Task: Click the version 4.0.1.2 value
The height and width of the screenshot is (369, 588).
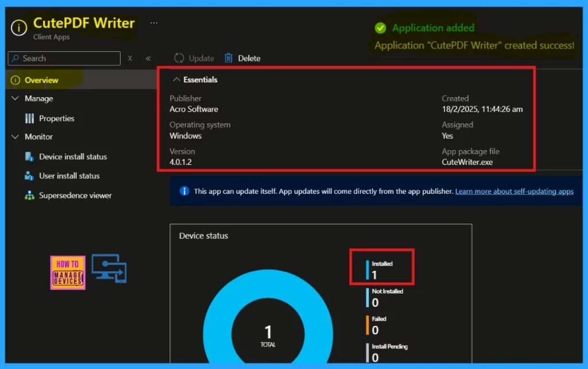Action: [180, 162]
